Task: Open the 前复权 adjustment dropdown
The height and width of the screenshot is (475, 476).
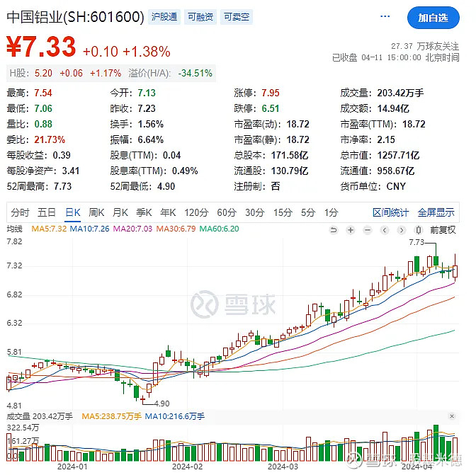Action: coord(443,230)
